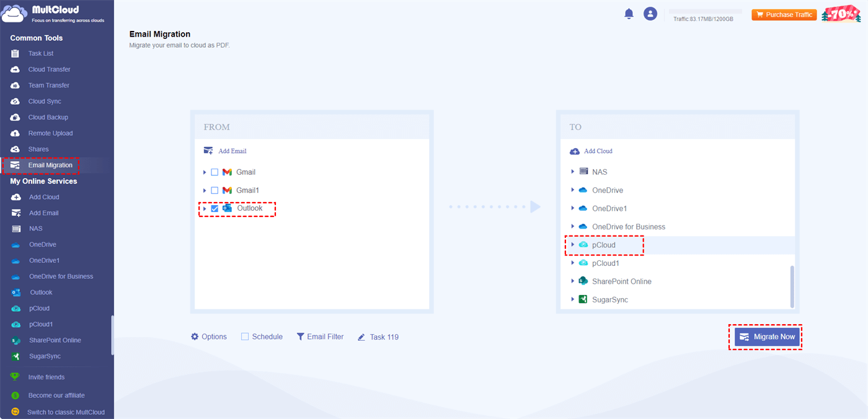Screen dimensions: 868x419
Task: Expand the pCloud1 arrow in TO panel
Action: tap(573, 263)
